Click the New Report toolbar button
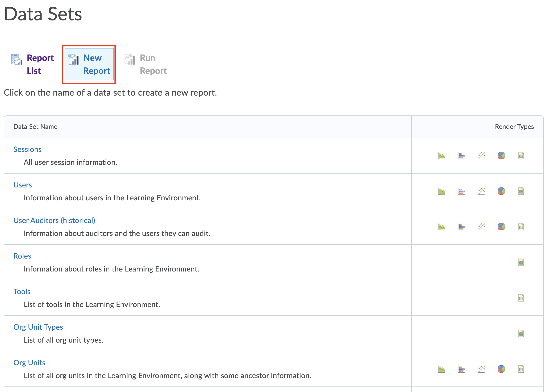 tap(89, 64)
